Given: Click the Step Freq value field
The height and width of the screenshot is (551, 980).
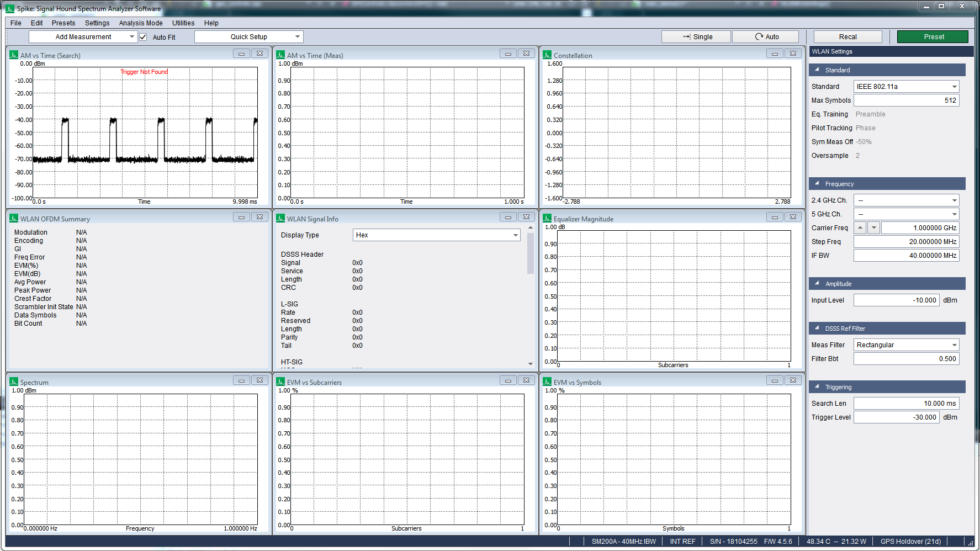Looking at the screenshot, I should tap(906, 241).
